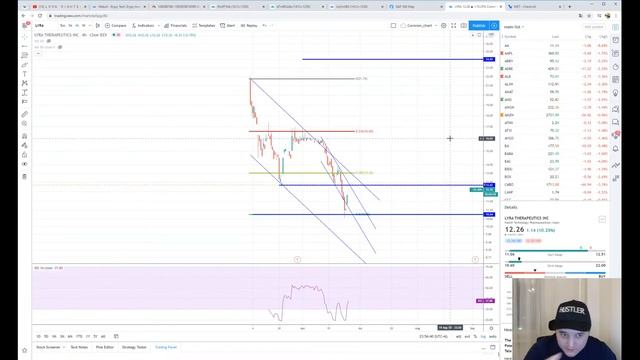Open the TradingView main menu icon
This screenshot has height=360, width=640.
pos(25,25)
